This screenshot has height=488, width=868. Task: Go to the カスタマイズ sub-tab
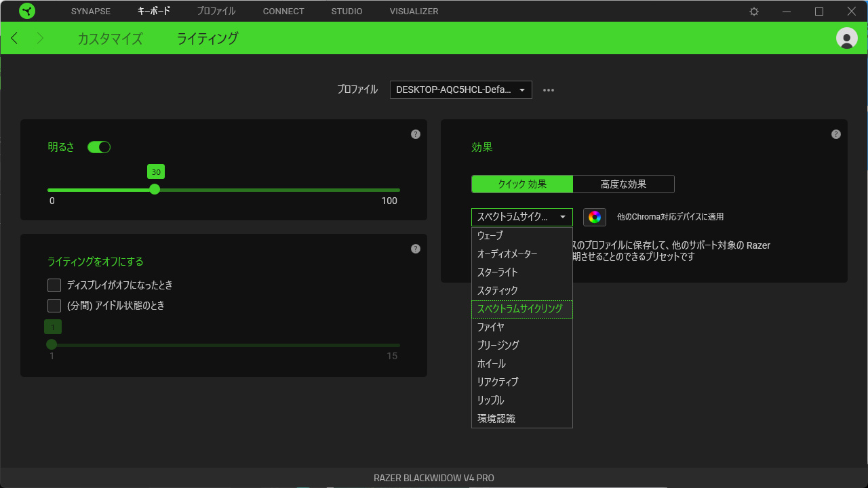tap(110, 39)
